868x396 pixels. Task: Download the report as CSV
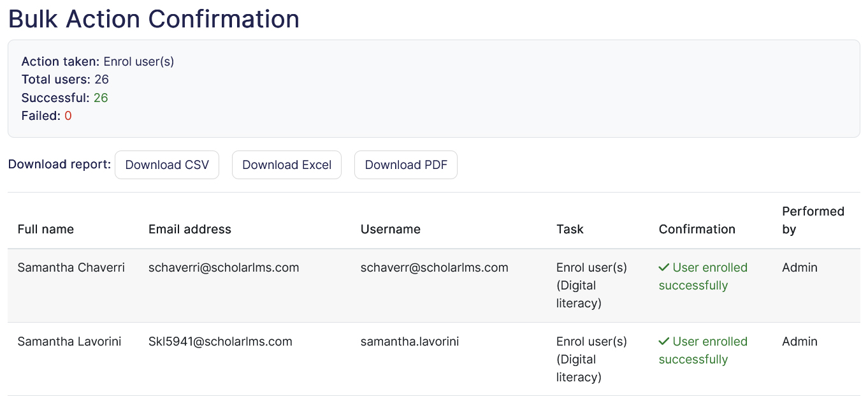click(166, 165)
